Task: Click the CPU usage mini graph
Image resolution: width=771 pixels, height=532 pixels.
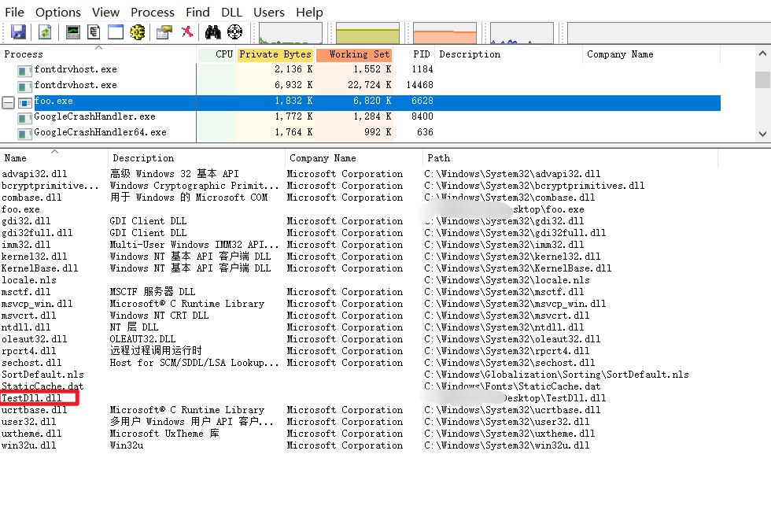Action: [290, 33]
